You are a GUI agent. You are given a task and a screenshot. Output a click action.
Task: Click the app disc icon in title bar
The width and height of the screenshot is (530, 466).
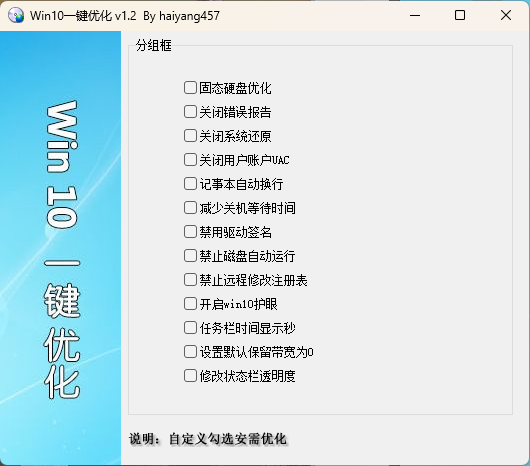tap(16, 15)
